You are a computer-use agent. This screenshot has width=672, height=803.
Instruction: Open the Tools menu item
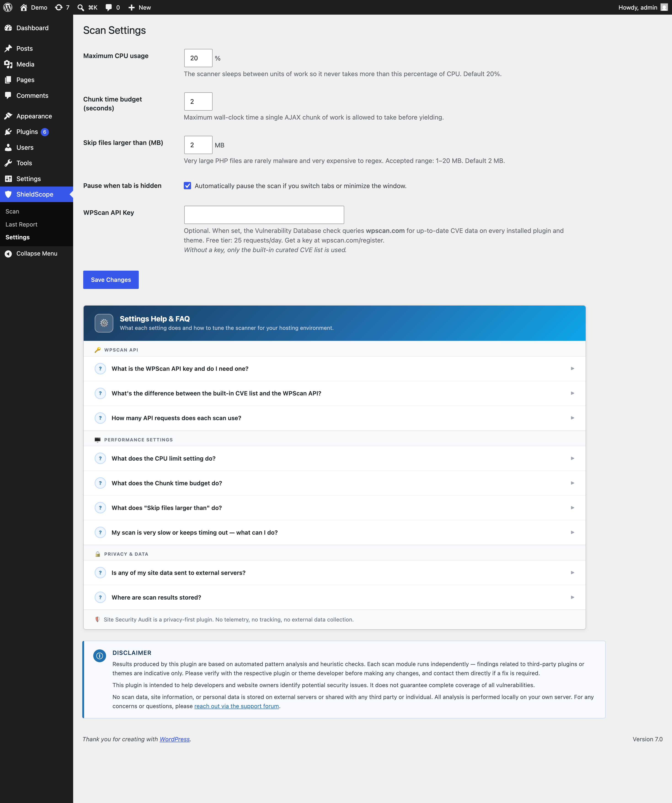pyautogui.click(x=36, y=163)
